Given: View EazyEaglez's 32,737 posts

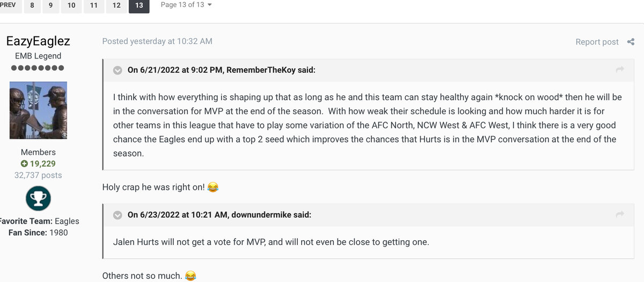Looking at the screenshot, I should (x=38, y=175).
